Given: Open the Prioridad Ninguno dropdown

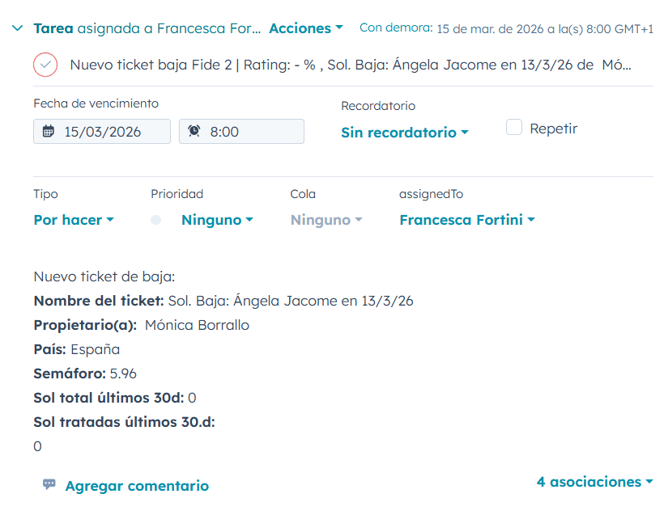Looking at the screenshot, I should (x=217, y=220).
